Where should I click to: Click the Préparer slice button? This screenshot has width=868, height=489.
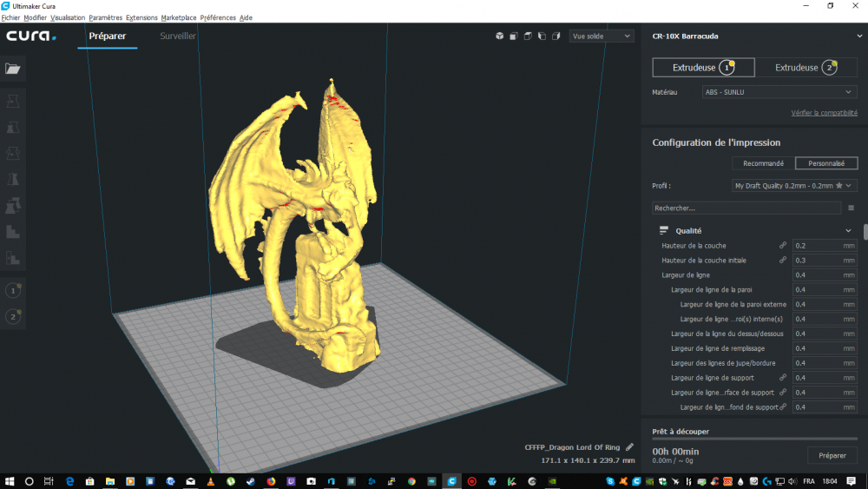point(832,455)
